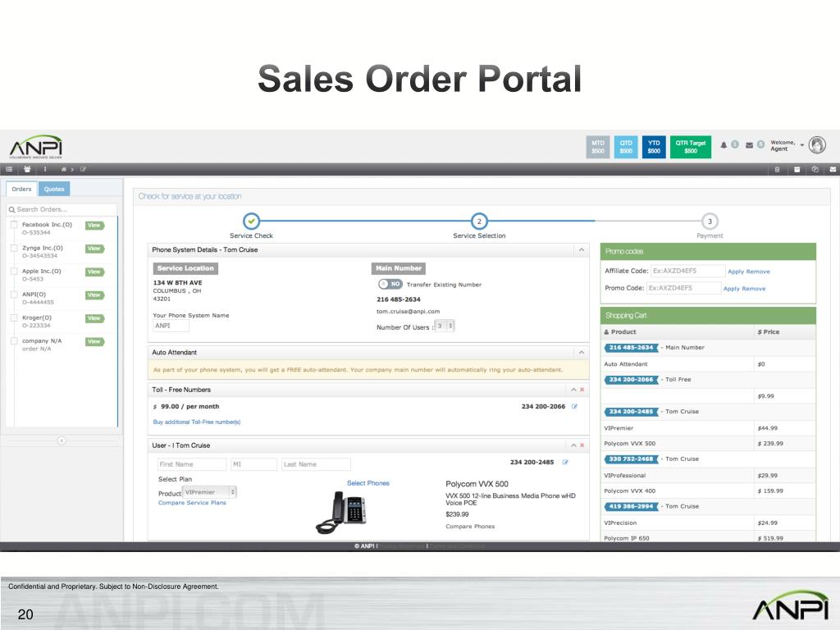Click the Compare Phones link
840x630 pixels.
click(470, 527)
